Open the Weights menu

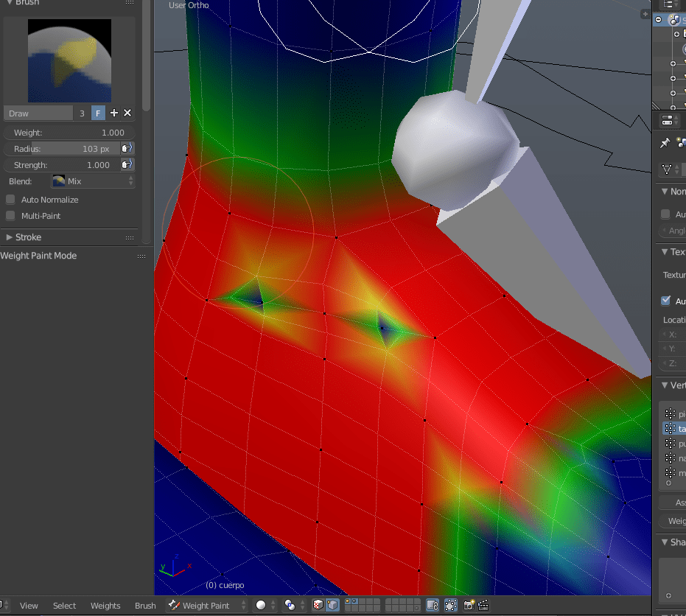[105, 605]
